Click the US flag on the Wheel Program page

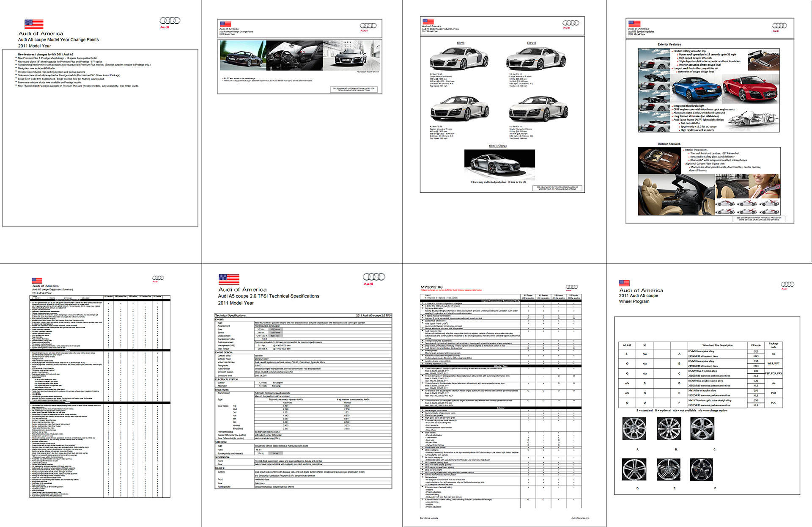[x=624, y=283]
